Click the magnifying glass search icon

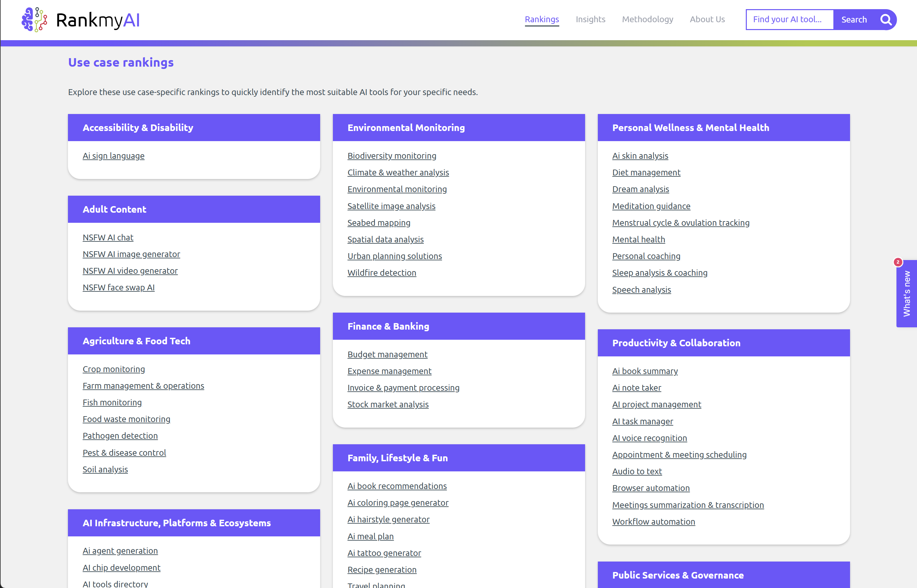click(886, 20)
